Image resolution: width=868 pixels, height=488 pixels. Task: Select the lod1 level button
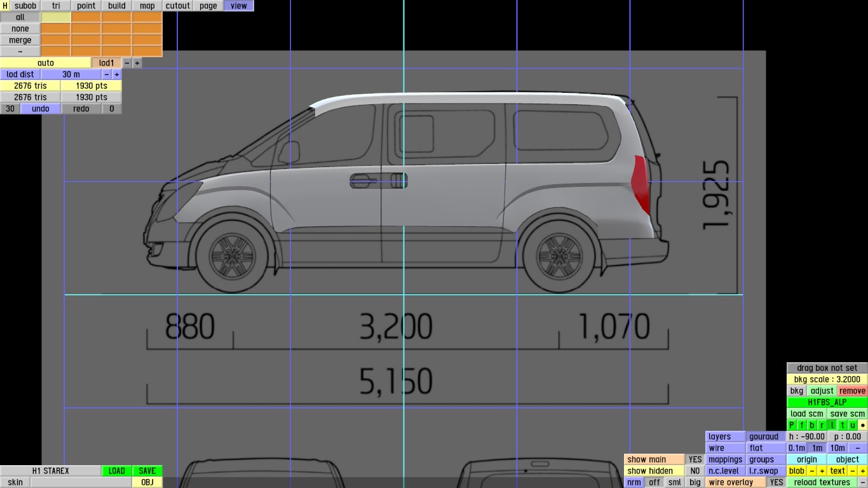[107, 63]
